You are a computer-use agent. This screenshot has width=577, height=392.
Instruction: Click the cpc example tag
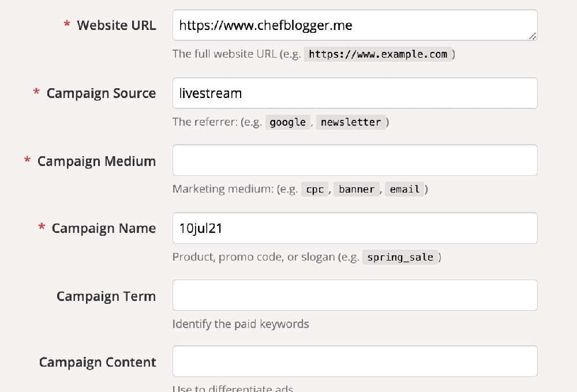click(x=315, y=189)
